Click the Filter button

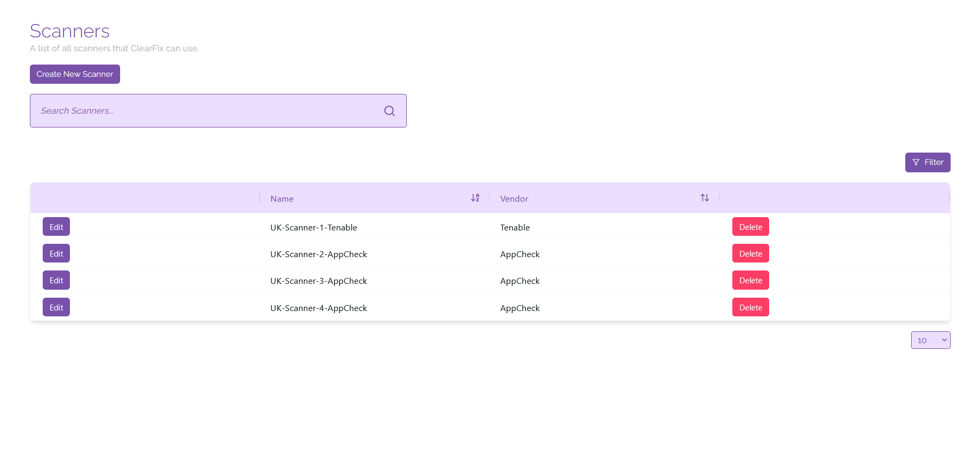tap(927, 162)
